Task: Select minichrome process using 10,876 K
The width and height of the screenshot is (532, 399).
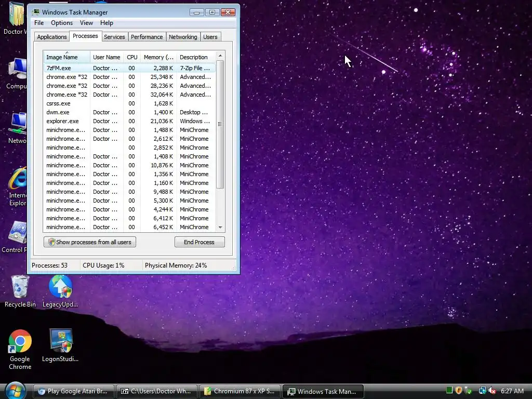Action: 129,165
